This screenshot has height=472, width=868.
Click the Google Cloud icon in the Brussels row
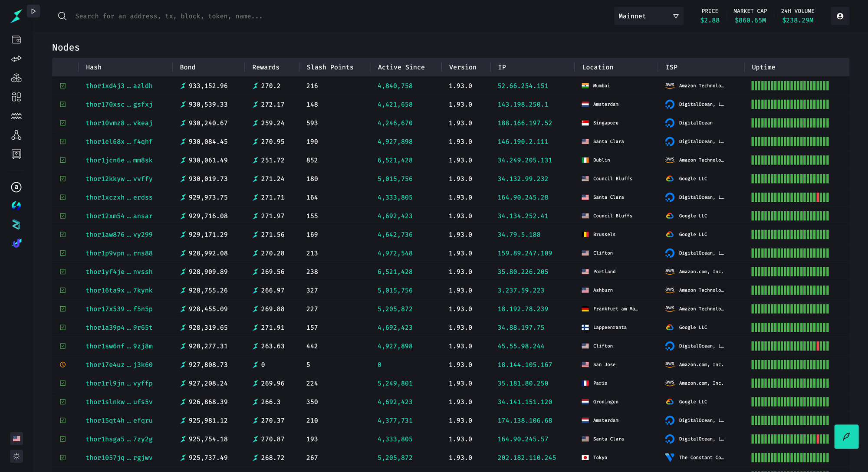670,235
